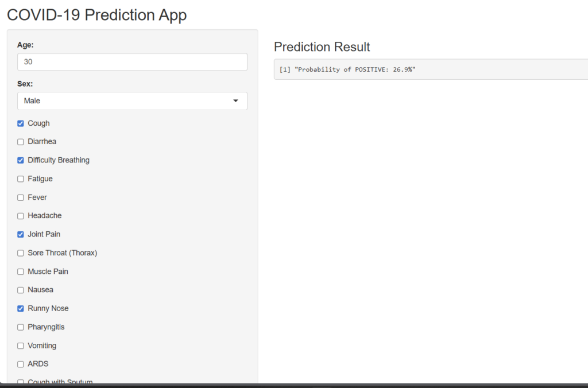Select the Headache checkbox
The image size is (588, 388).
tap(21, 216)
